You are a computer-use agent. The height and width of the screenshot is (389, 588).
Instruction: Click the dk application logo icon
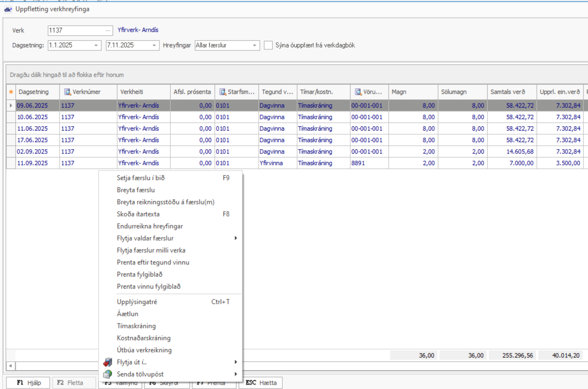pyautogui.click(x=8, y=9)
